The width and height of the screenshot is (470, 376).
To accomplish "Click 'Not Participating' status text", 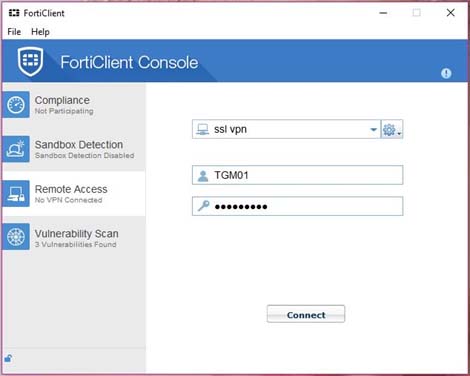I will (64, 111).
